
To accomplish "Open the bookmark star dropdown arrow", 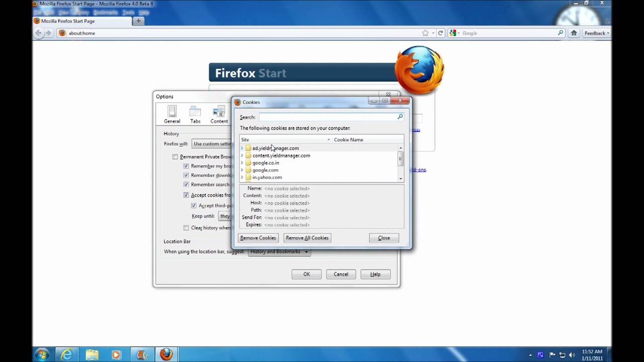I will click(x=433, y=33).
